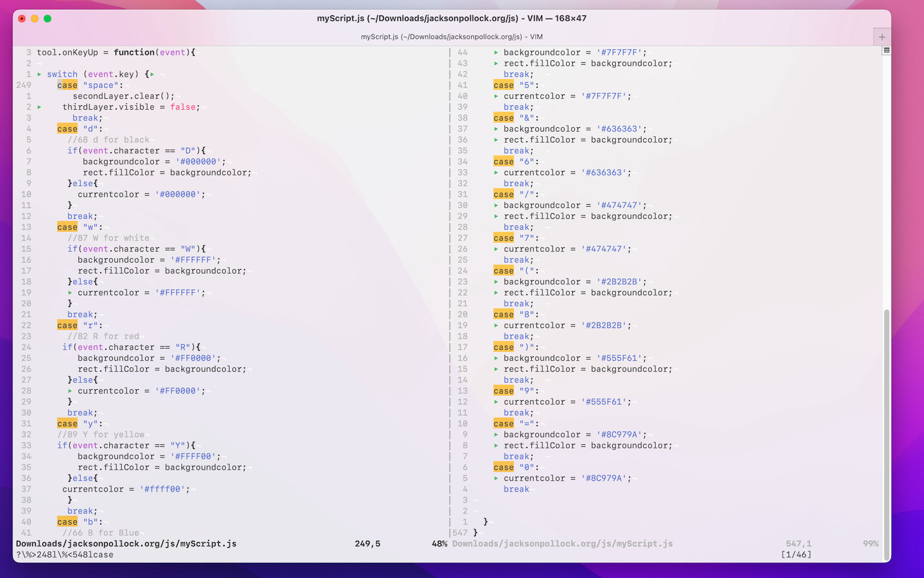Click case "/": in right pane
The image size is (924, 578).
point(516,194)
